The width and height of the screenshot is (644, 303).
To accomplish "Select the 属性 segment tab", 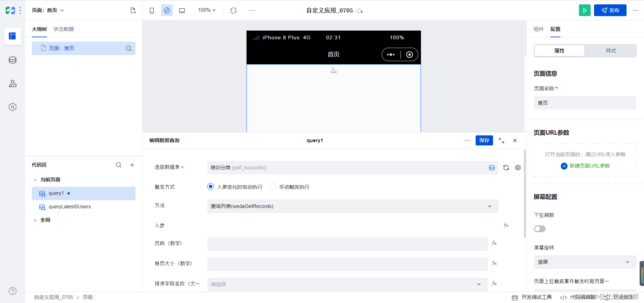I will tap(559, 51).
